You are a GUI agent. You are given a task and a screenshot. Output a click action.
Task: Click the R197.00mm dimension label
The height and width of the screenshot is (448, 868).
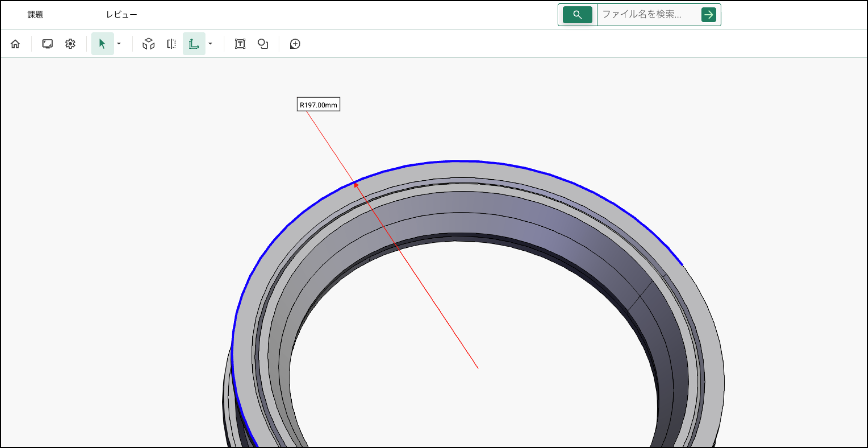318,104
